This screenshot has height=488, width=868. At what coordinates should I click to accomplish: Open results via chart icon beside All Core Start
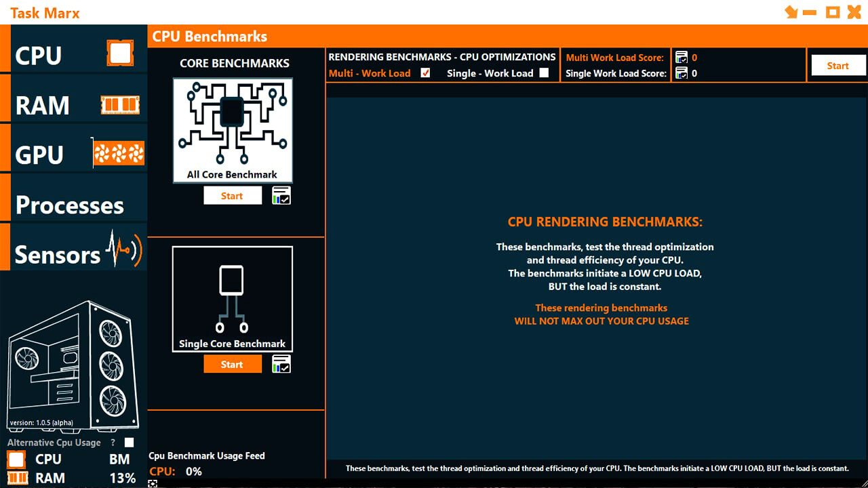click(281, 195)
